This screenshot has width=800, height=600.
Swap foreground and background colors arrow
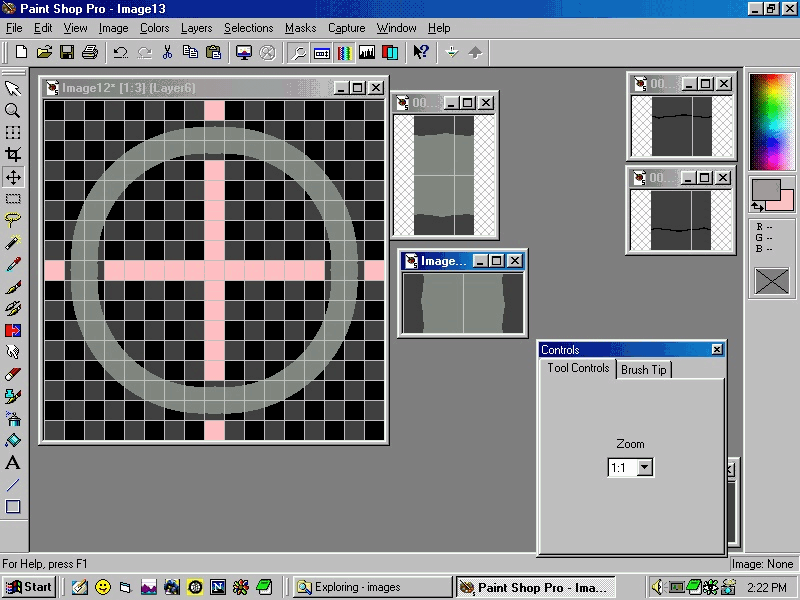point(757,206)
